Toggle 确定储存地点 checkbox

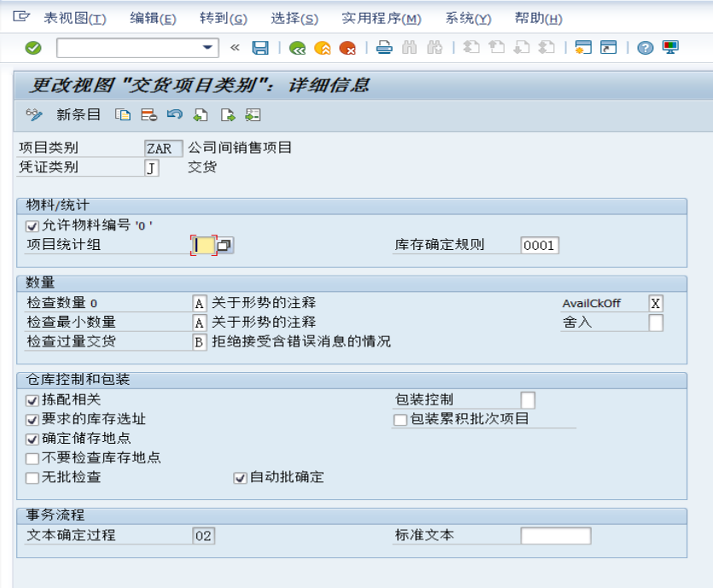32,440
